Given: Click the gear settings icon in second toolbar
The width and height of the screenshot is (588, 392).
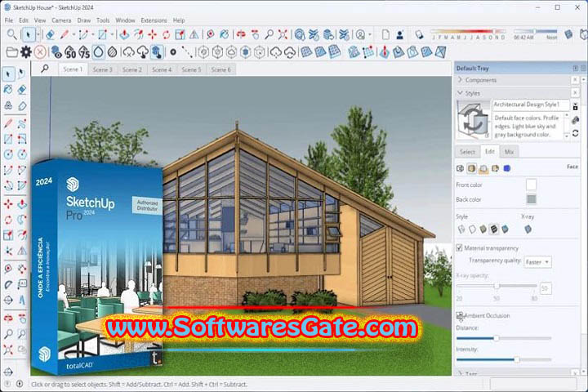Looking at the screenshot, I should [x=25, y=51].
